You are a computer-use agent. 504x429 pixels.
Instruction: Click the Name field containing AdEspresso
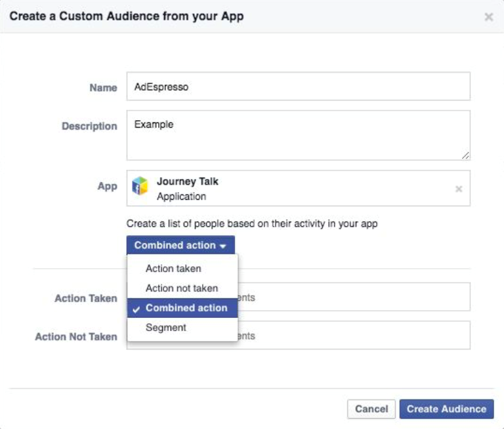[298, 87]
